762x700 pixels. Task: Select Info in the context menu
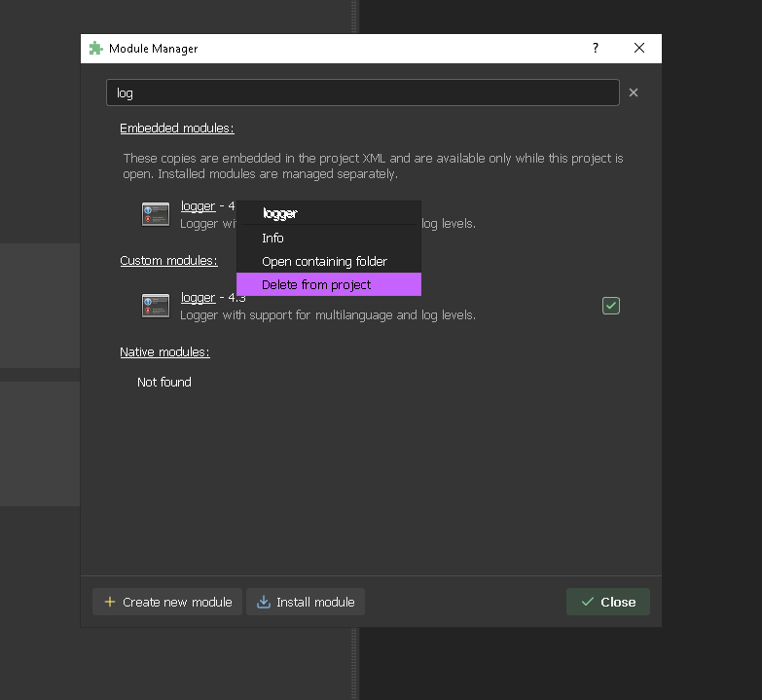(329, 238)
